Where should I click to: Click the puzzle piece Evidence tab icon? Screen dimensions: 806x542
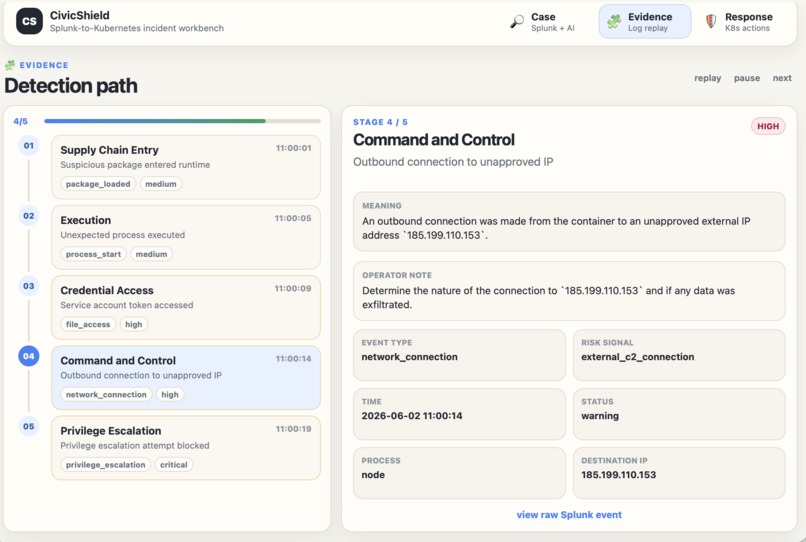[x=614, y=22]
